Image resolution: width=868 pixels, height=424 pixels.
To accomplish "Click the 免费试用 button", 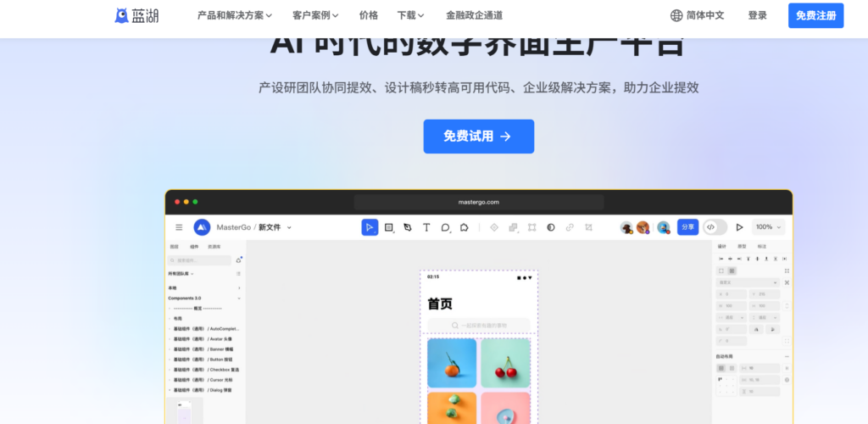I will coord(478,137).
